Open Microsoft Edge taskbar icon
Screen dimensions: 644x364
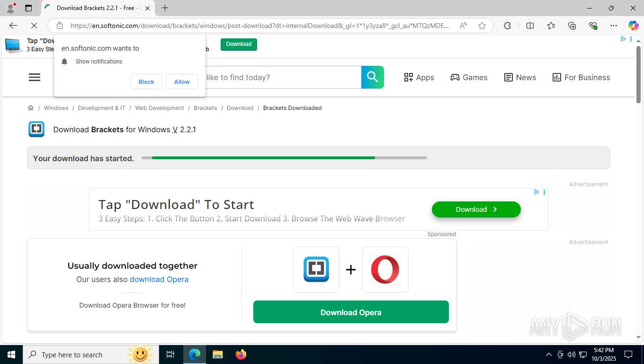(195, 355)
